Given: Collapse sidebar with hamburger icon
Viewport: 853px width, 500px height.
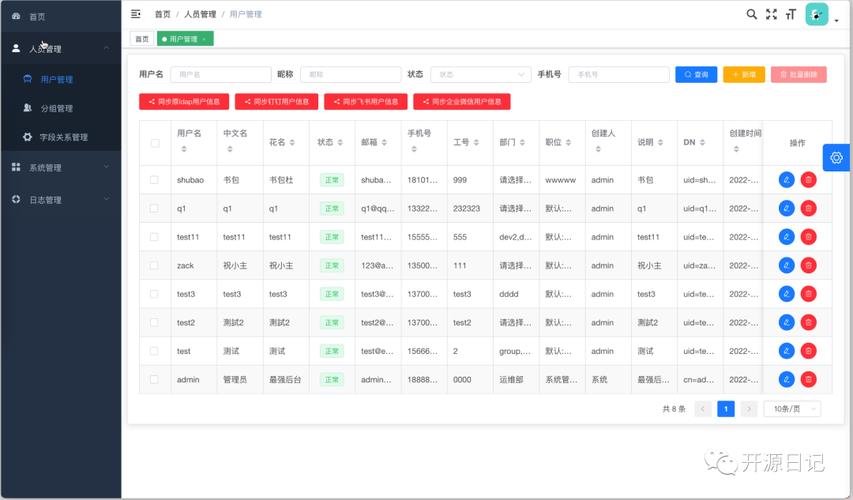Looking at the screenshot, I should click(x=135, y=14).
